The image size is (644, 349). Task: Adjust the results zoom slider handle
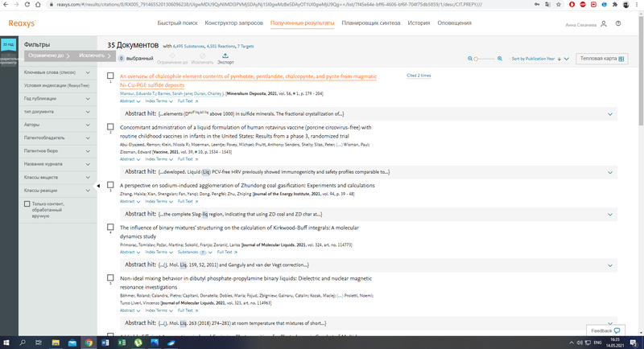[x=477, y=59]
